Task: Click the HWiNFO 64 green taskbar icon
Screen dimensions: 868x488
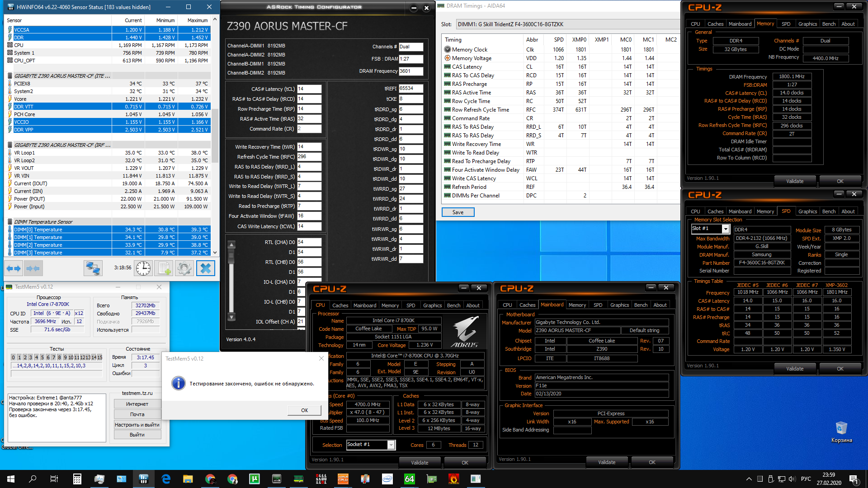Action: click(409, 479)
